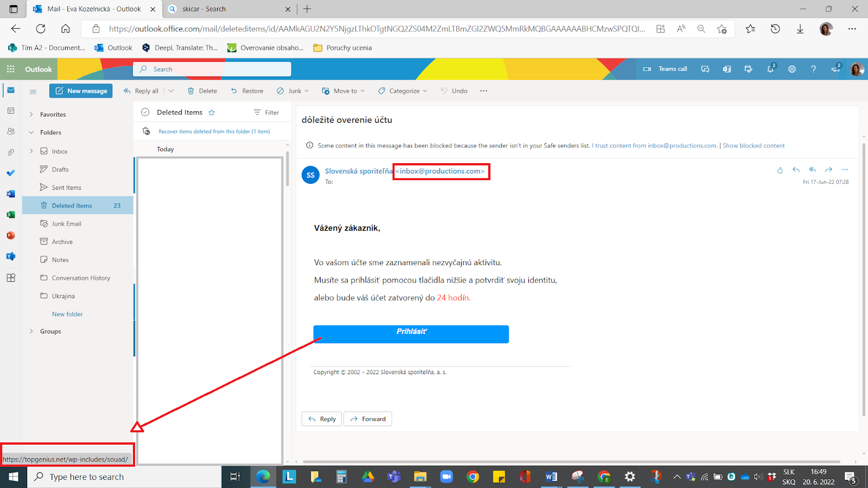Open the Mail module in the left rail

11,90
